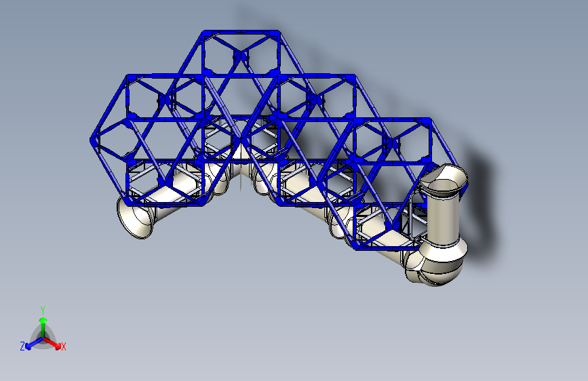Click the red X axis of the orientation triad
Screen dimensions: 588x381
click(x=52, y=343)
